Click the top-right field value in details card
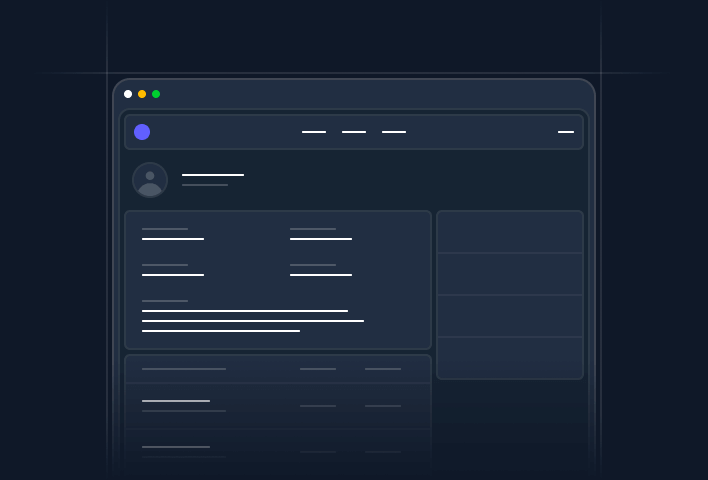Image resolution: width=708 pixels, height=480 pixels. click(x=321, y=239)
